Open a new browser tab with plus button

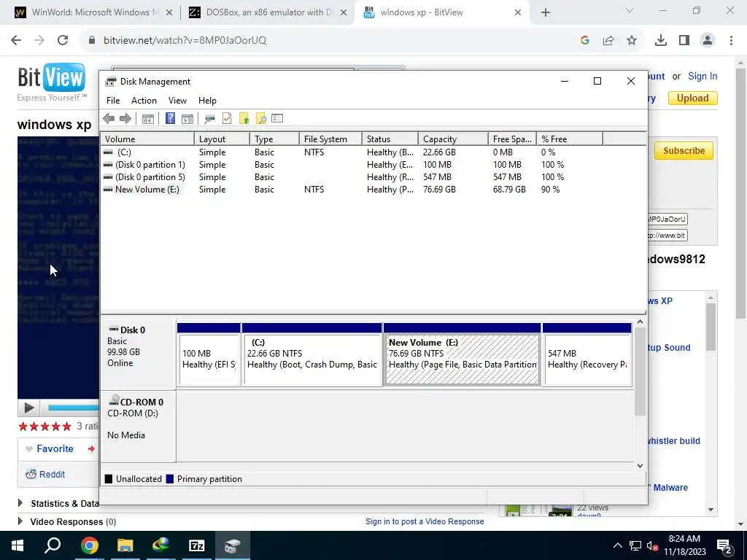pyautogui.click(x=546, y=13)
